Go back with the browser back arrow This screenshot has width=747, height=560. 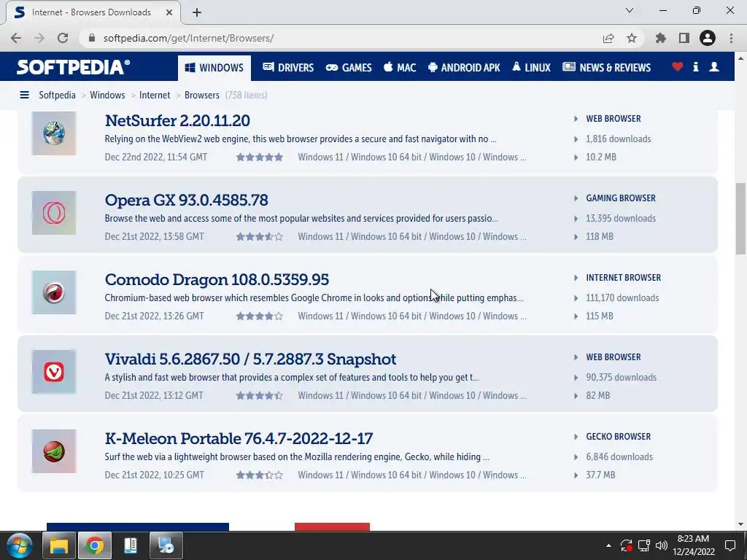click(x=16, y=38)
